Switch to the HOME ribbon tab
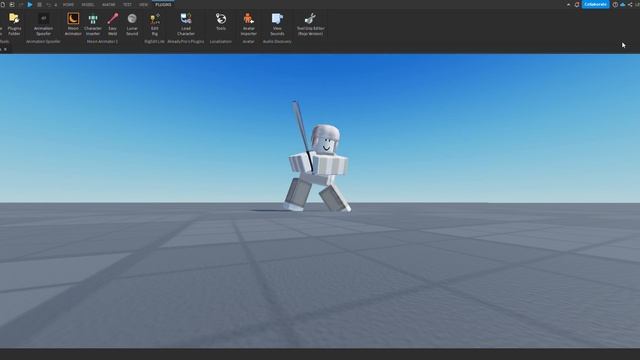 68,4
